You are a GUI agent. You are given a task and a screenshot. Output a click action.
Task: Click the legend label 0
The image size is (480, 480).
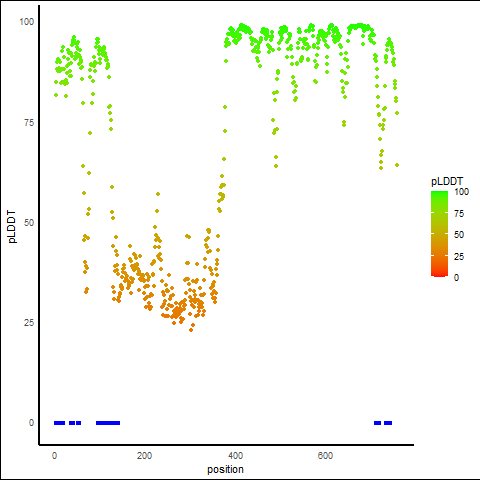click(456, 277)
